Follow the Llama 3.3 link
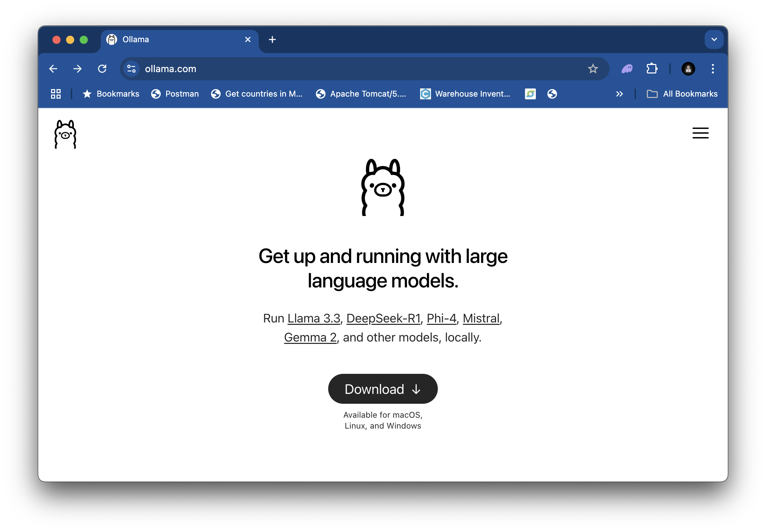 click(x=314, y=319)
